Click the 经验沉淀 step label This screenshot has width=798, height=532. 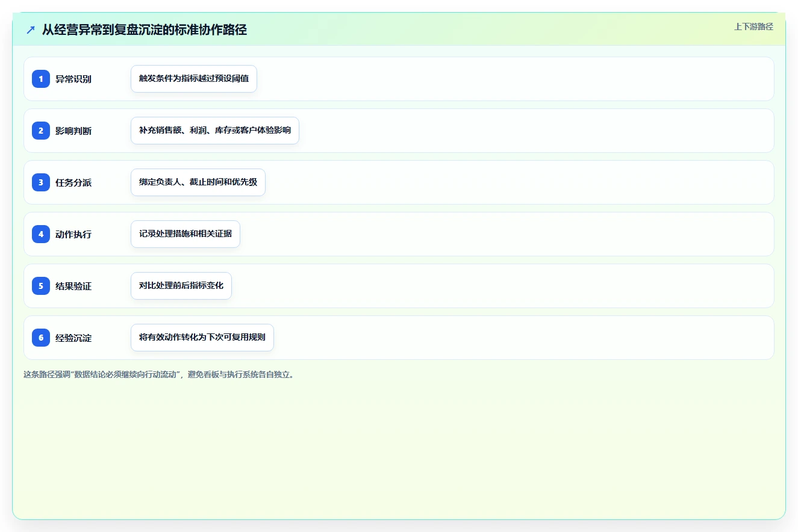point(73,338)
